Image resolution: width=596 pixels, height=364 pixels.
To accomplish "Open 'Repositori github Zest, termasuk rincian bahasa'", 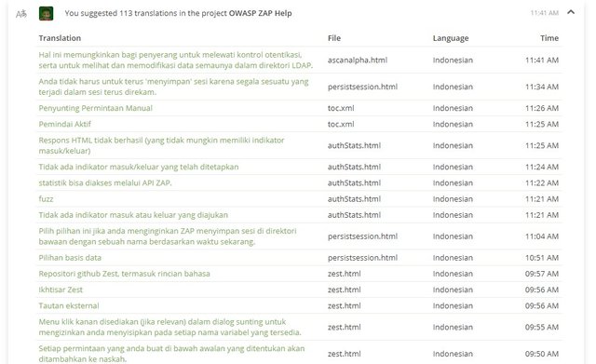I will point(124,274).
